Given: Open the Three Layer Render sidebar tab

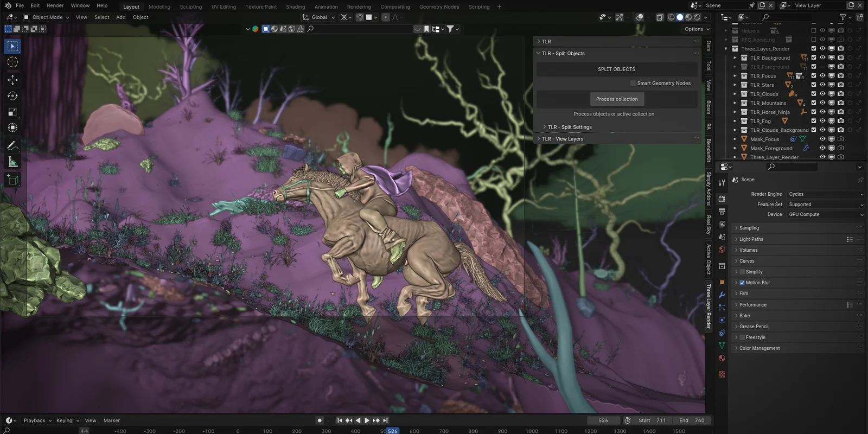Looking at the screenshot, I should [x=709, y=306].
